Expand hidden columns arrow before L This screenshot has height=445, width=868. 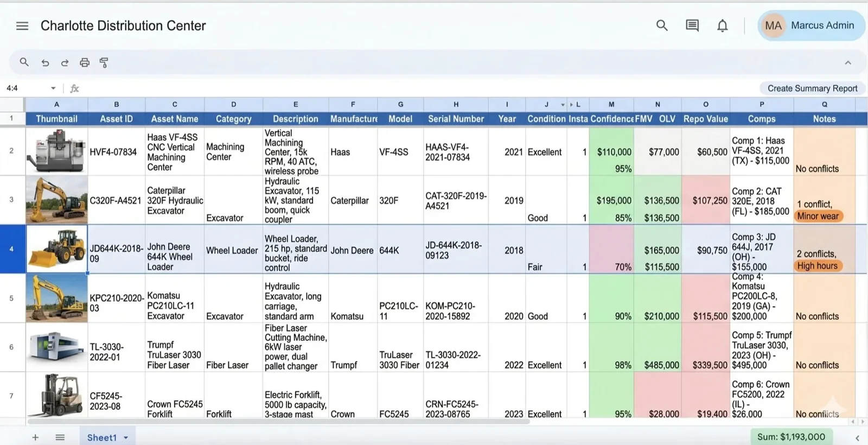click(571, 105)
